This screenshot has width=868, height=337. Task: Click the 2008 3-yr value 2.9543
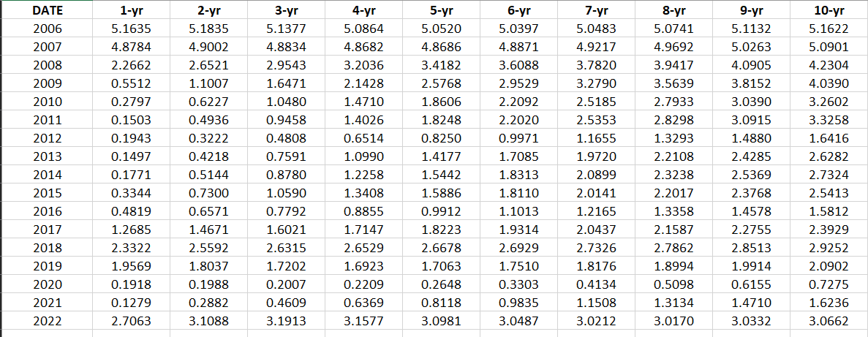coord(286,65)
